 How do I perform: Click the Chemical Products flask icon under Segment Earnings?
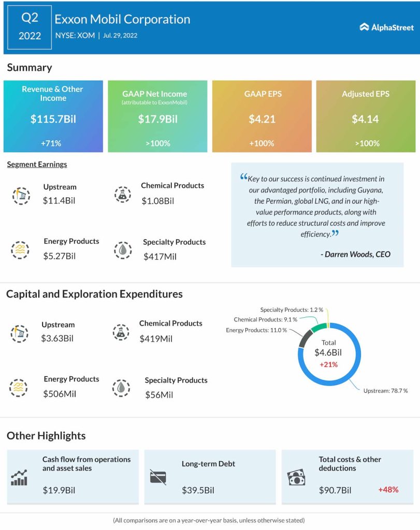123,194
